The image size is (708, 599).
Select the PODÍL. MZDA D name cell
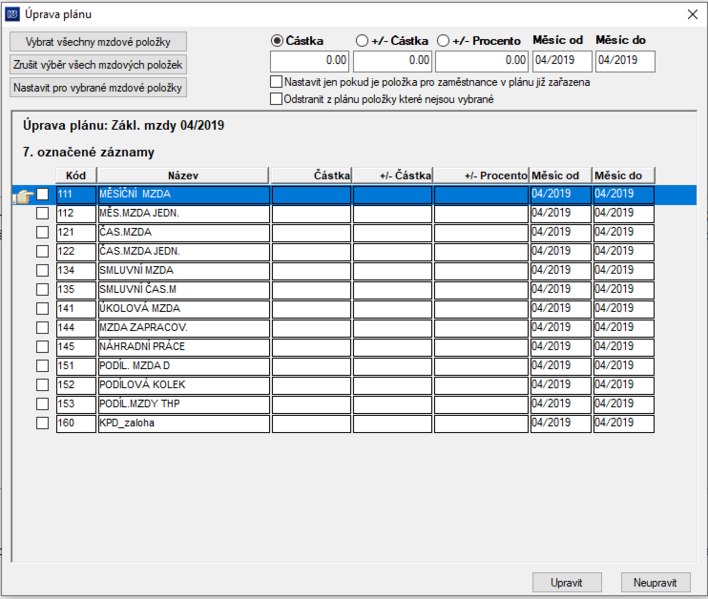pos(184,366)
